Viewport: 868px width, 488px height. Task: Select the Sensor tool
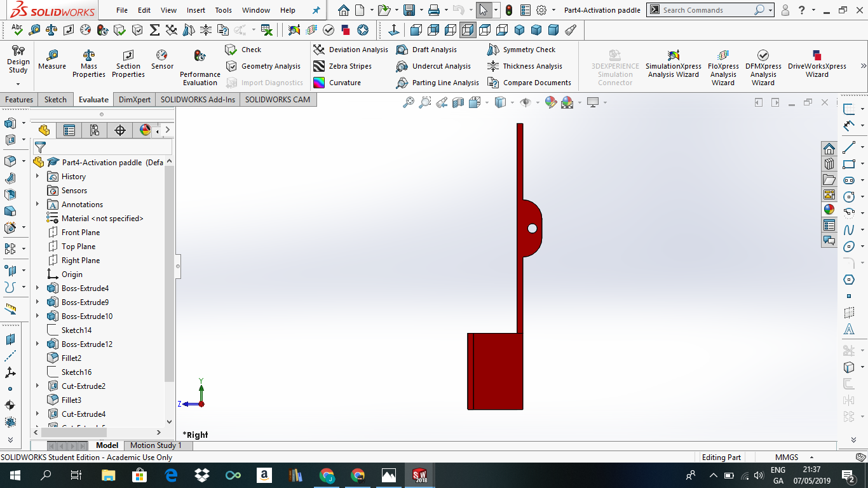click(162, 60)
